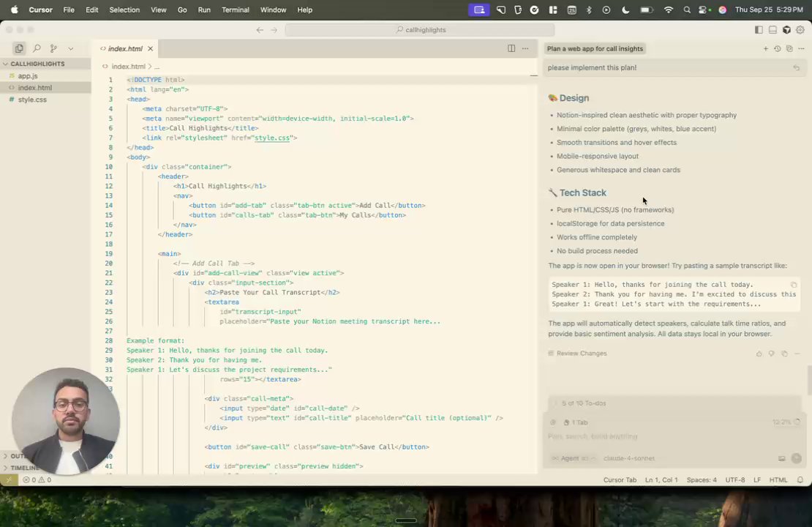Click the icon between history and ellipsis

click(x=789, y=49)
